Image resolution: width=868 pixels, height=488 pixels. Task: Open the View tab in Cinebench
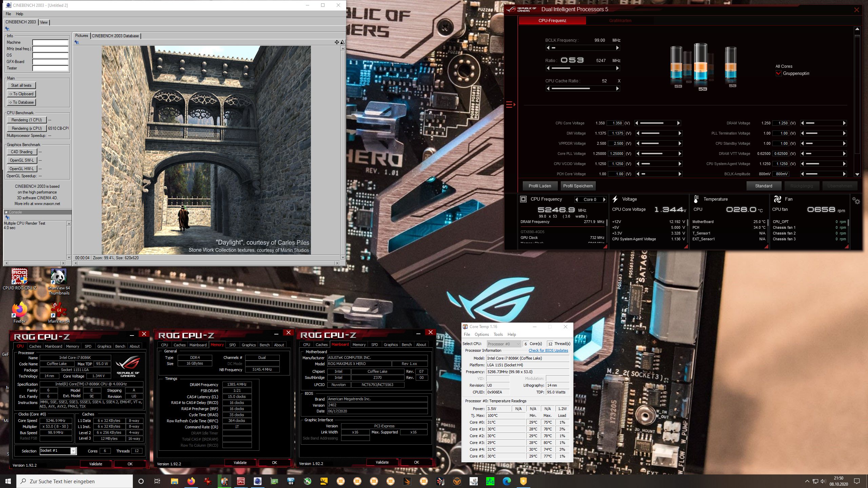click(44, 22)
